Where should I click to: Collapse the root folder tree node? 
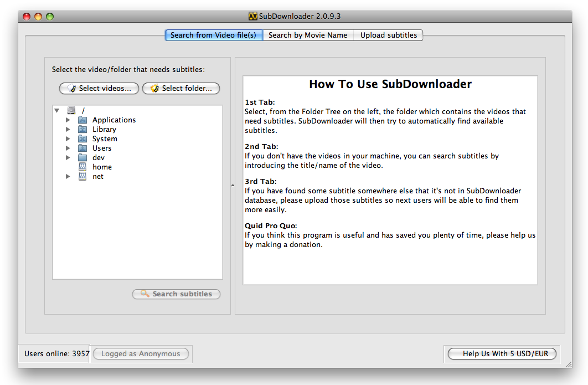pos(57,111)
